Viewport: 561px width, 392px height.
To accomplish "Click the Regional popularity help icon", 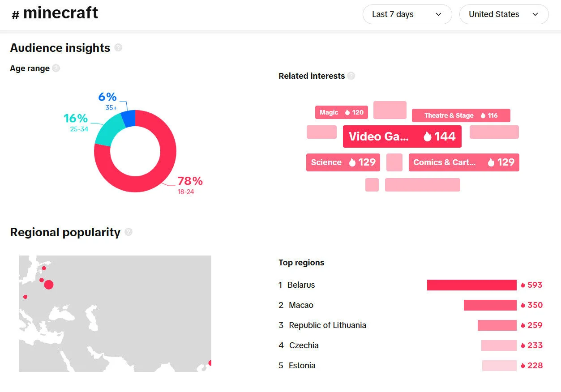I will click(x=128, y=232).
